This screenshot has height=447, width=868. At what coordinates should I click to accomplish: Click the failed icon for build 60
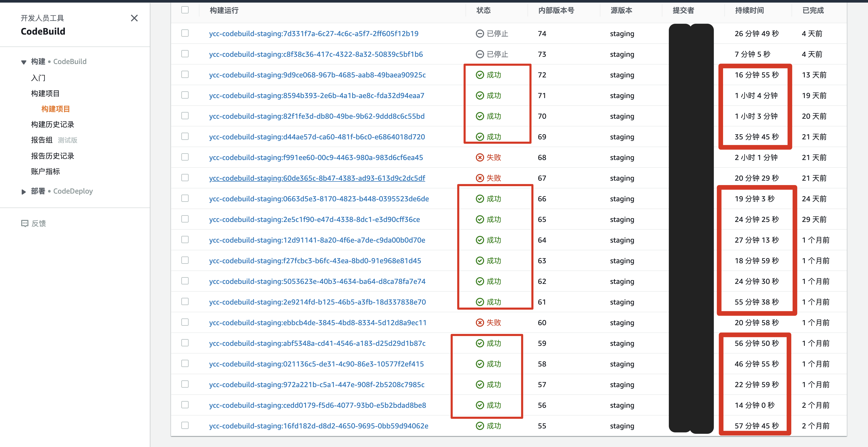pyautogui.click(x=479, y=323)
